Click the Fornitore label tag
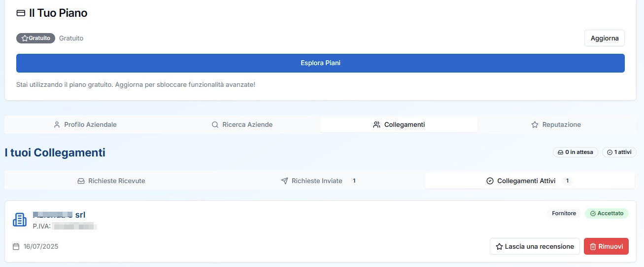Screen dimensions: 644x267 (x=564, y=214)
